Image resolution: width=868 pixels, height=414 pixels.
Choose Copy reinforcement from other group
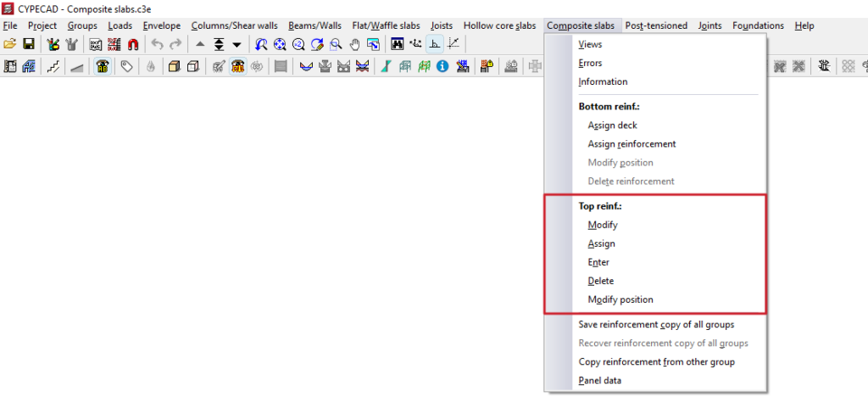[x=655, y=362]
